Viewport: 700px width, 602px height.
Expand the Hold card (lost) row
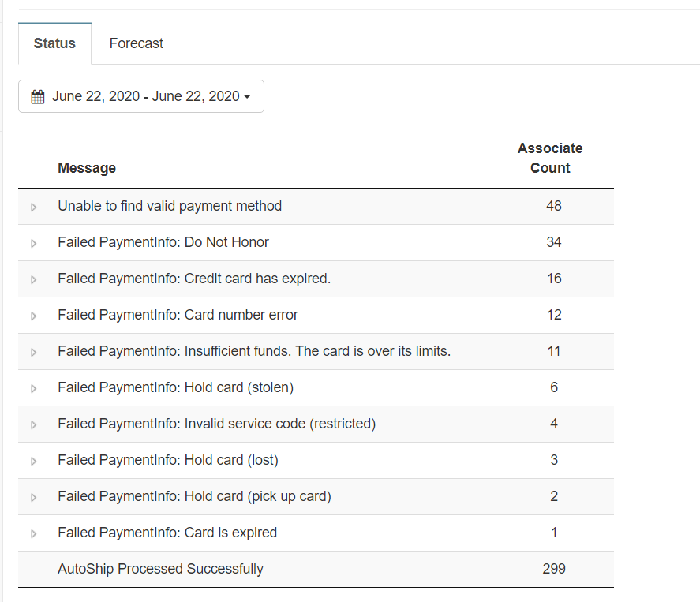[33, 461]
